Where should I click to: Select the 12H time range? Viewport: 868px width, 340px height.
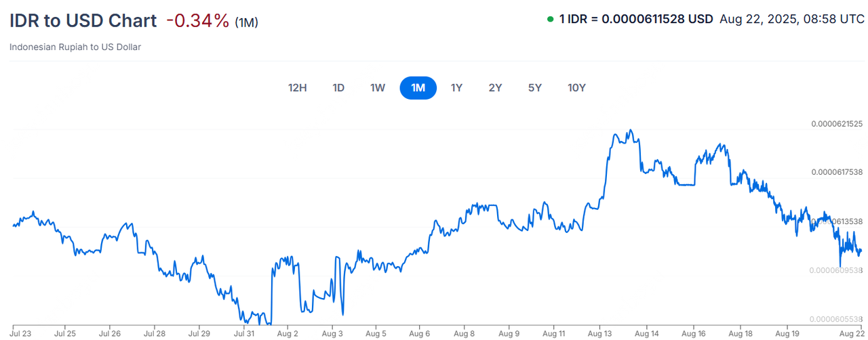(x=297, y=87)
